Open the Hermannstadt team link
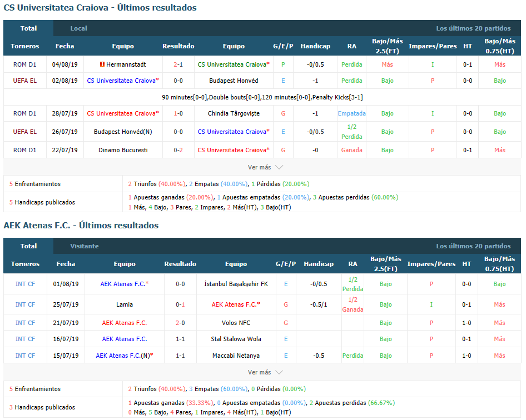Screen dimensions: 526x420 pyautogui.click(x=126, y=64)
